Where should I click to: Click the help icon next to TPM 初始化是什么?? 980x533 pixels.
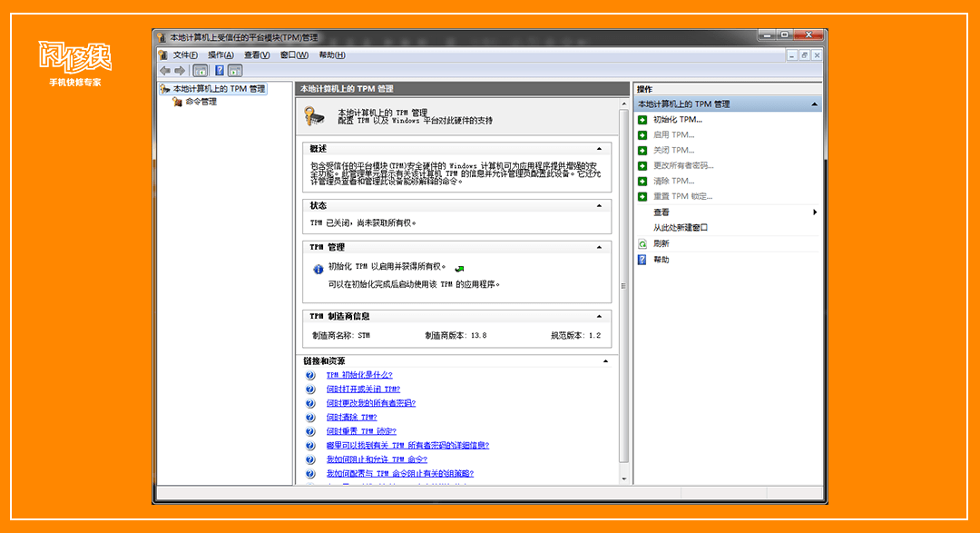tap(310, 375)
